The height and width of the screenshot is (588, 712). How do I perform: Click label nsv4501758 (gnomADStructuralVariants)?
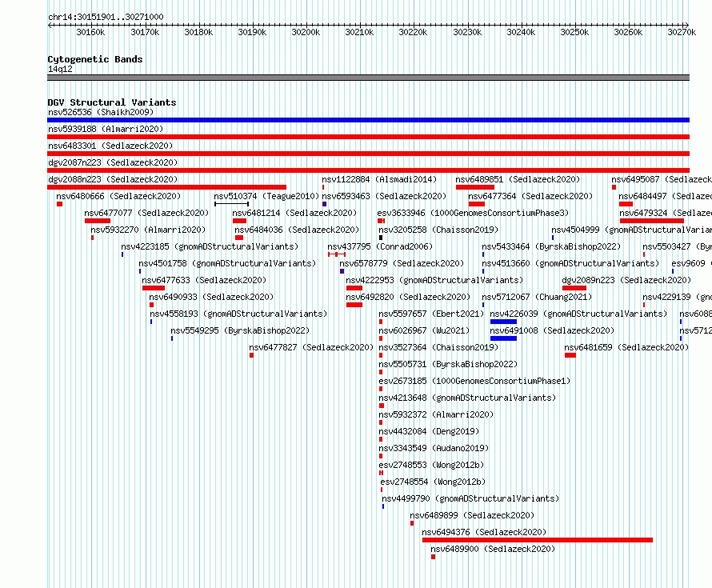click(x=227, y=263)
